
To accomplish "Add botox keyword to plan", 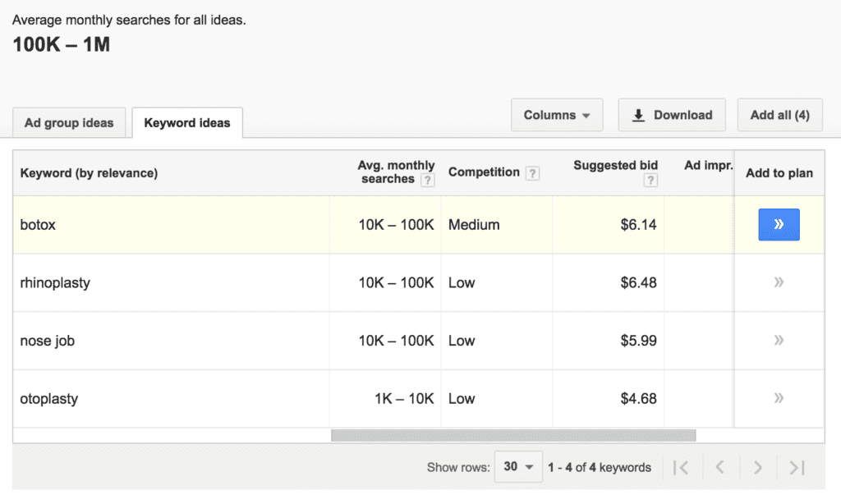I will pyautogui.click(x=779, y=225).
